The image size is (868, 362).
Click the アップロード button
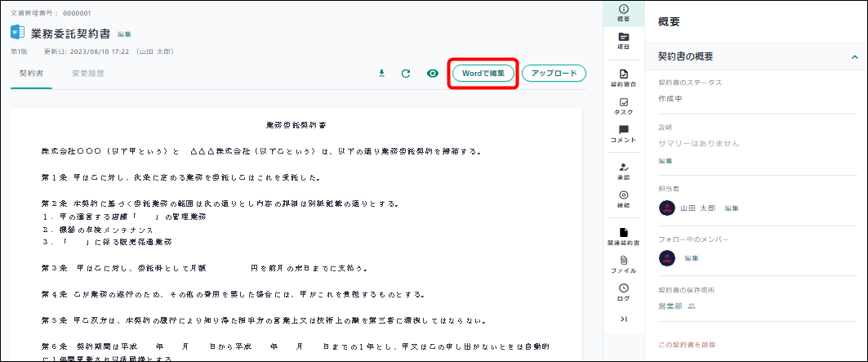[x=554, y=74]
